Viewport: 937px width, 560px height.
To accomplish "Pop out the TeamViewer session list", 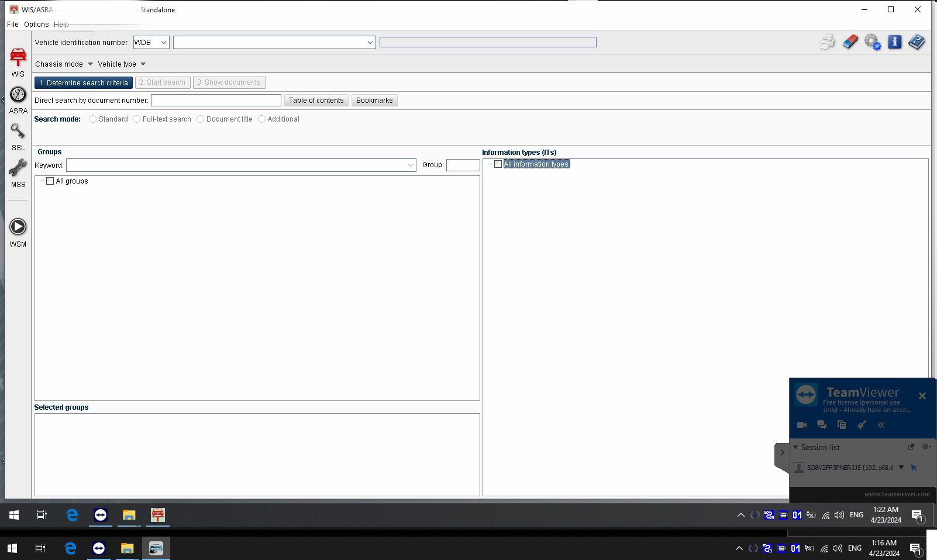I will [x=911, y=447].
